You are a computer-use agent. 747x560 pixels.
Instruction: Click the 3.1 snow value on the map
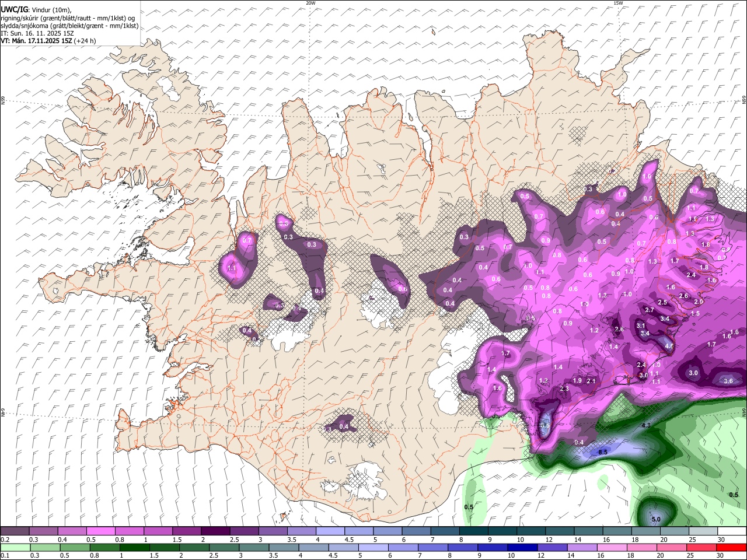[x=640, y=325]
